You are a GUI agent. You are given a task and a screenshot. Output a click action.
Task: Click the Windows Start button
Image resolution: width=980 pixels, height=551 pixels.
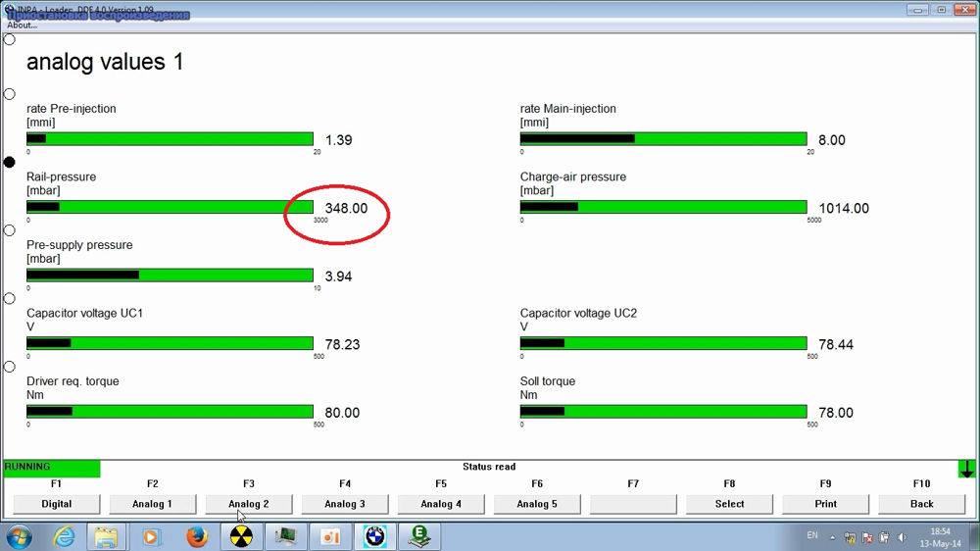pos(20,536)
